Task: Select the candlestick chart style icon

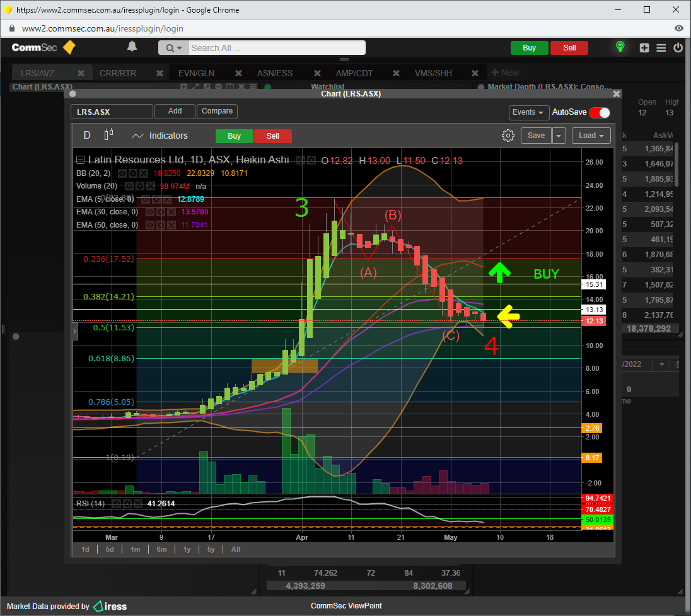Action: (108, 135)
